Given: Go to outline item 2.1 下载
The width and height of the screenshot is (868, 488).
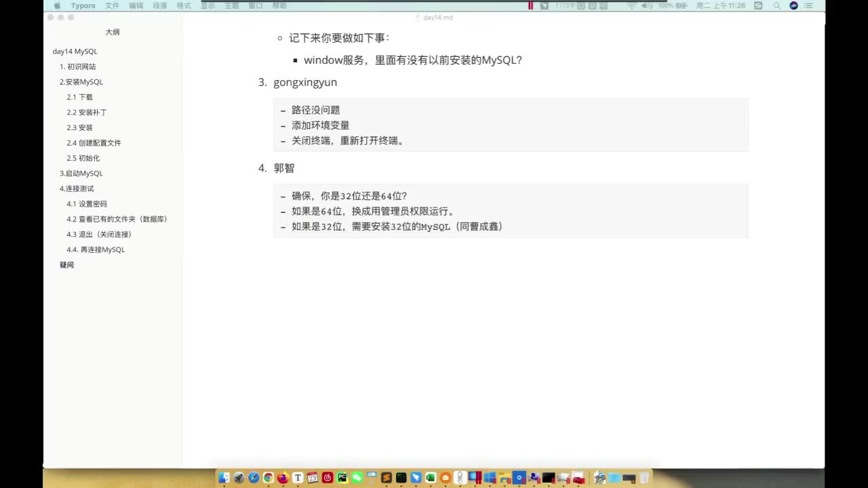Looking at the screenshot, I should click(x=80, y=97).
